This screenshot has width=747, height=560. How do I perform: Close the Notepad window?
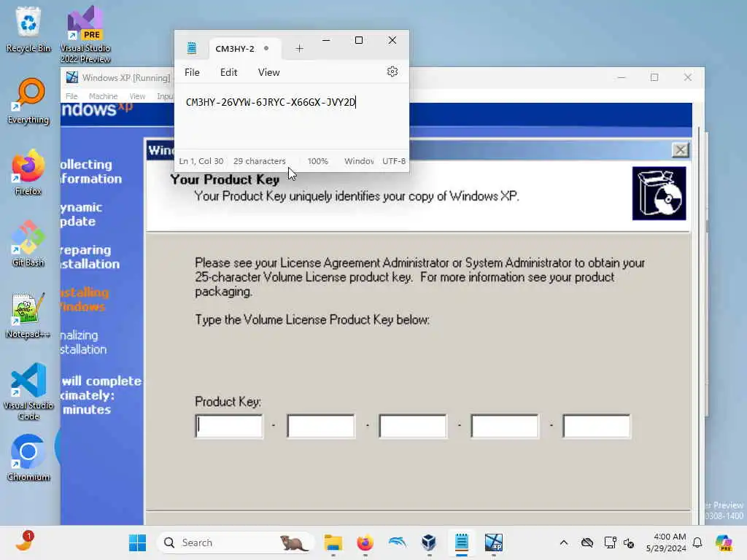392,41
